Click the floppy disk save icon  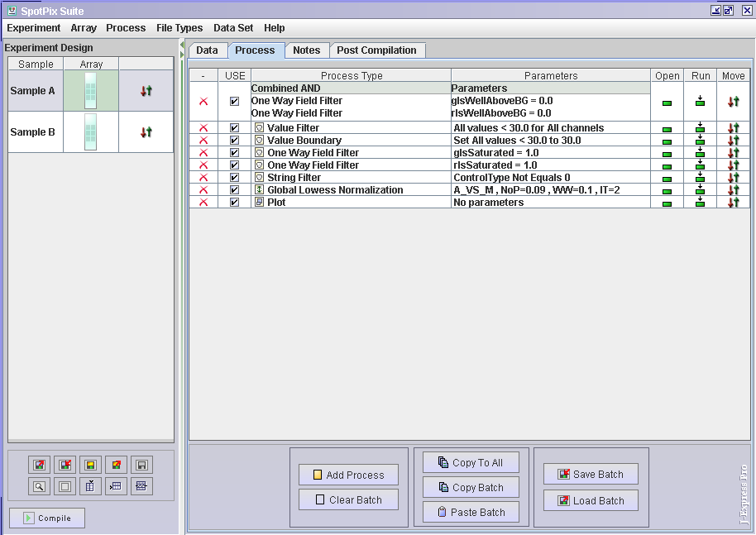(141, 465)
